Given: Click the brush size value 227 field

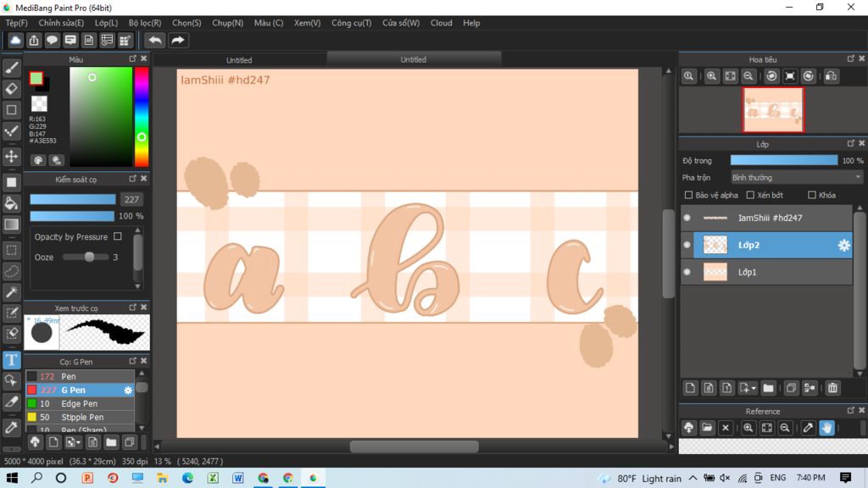Looking at the screenshot, I should [131, 199].
